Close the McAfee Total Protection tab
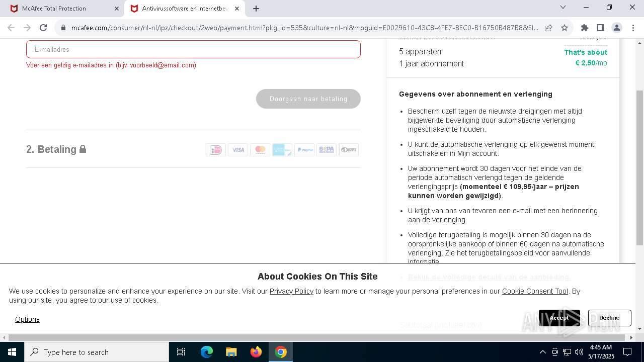This screenshot has height=362, width=644. pos(117,9)
